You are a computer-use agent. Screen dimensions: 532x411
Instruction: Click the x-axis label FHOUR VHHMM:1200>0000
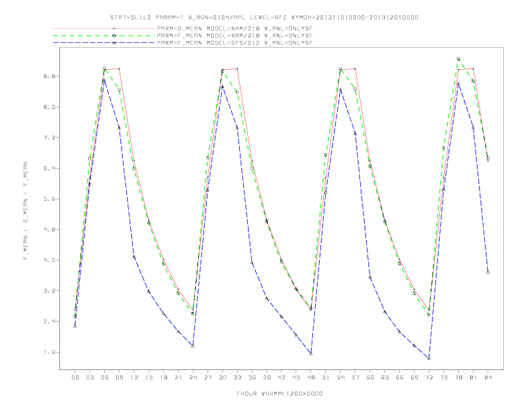point(279,394)
